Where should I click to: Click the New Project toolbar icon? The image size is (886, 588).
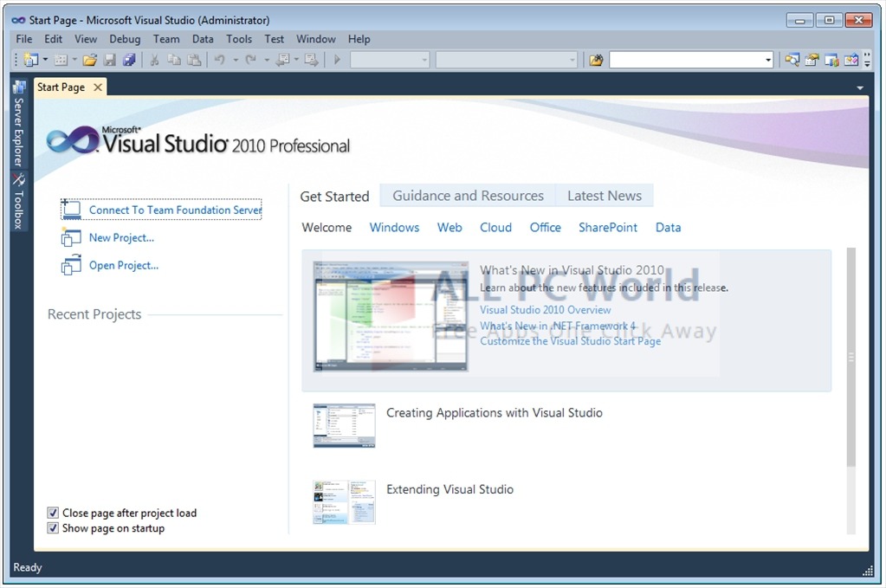31,59
